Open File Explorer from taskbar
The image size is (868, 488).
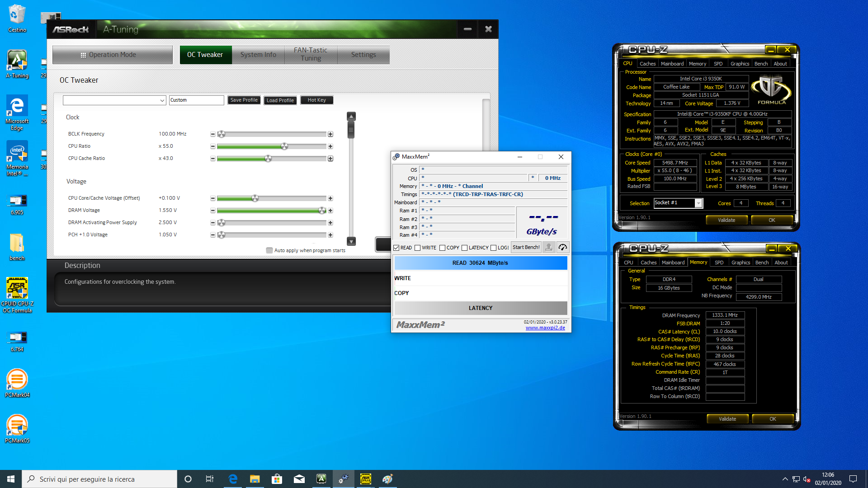[x=255, y=479]
